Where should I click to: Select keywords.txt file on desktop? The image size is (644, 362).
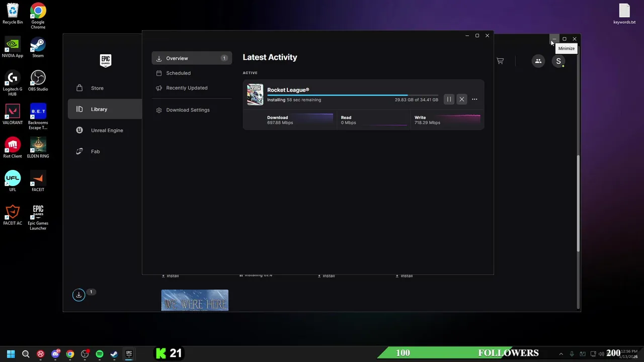(624, 14)
